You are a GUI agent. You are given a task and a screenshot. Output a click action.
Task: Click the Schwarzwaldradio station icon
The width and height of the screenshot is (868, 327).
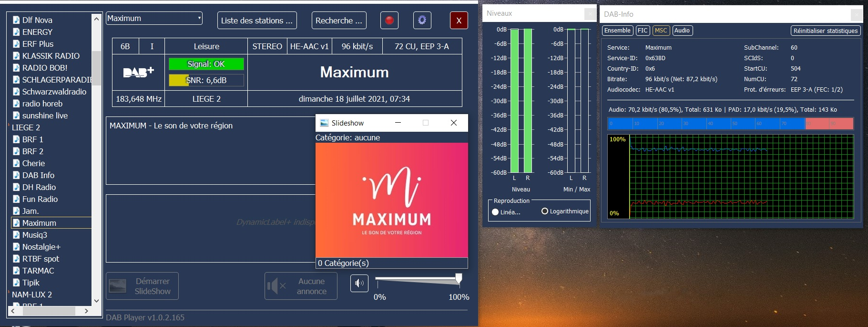(16, 92)
